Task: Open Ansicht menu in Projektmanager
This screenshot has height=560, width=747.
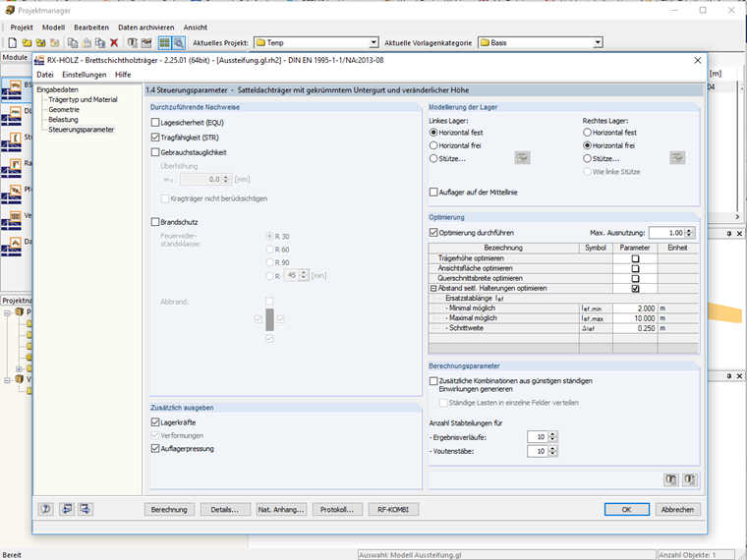Action: coord(196,28)
